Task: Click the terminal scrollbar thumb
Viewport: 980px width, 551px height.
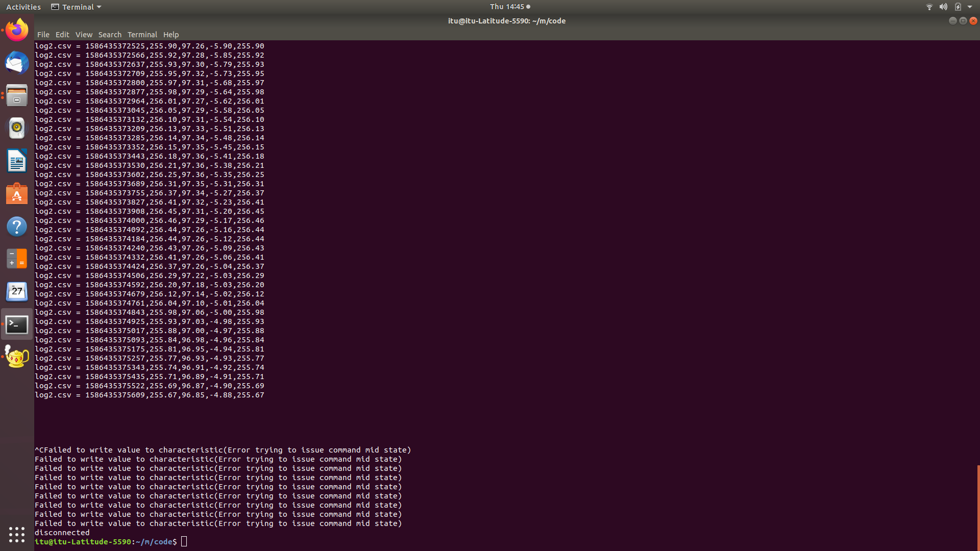Action: (x=978, y=508)
